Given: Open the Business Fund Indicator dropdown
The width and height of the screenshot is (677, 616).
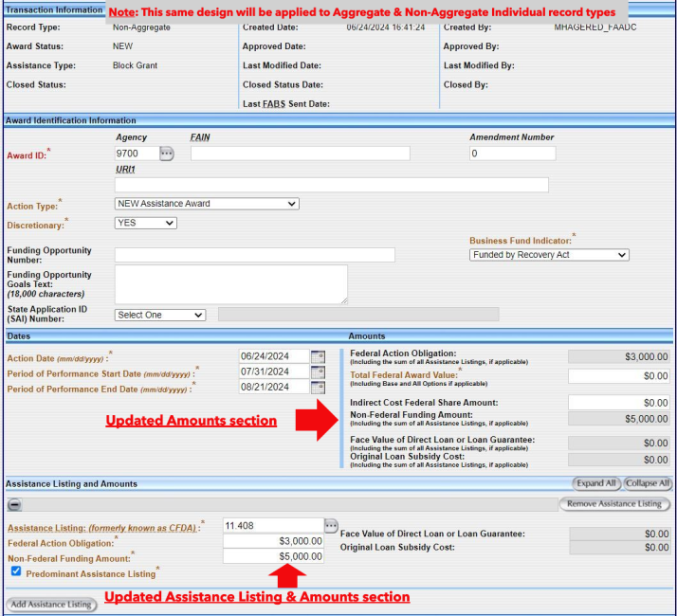Looking at the screenshot, I should coord(549,255).
